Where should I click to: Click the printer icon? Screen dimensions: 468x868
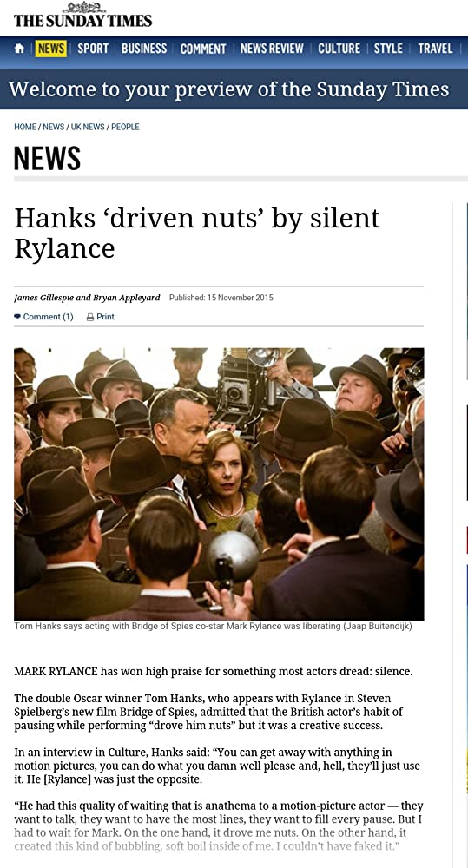[90, 317]
